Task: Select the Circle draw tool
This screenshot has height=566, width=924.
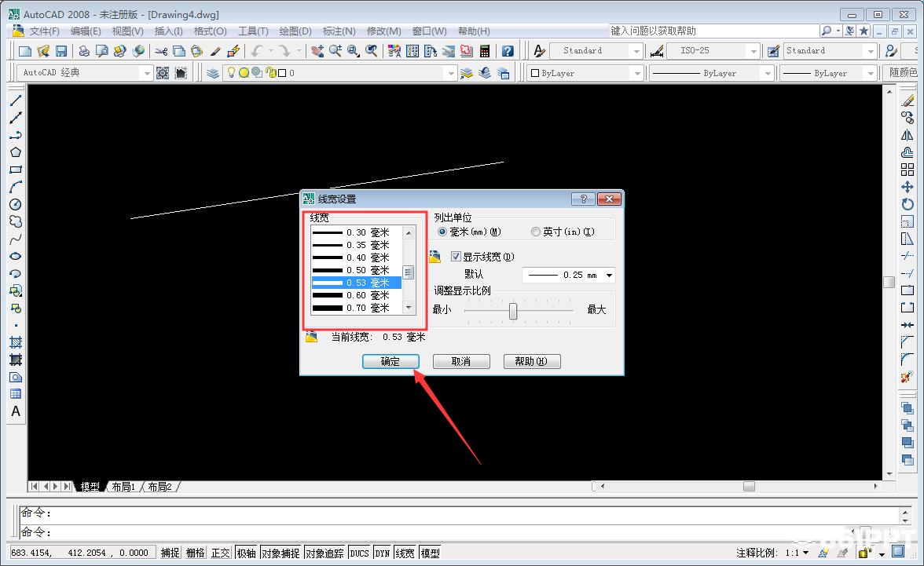Action: [x=16, y=204]
